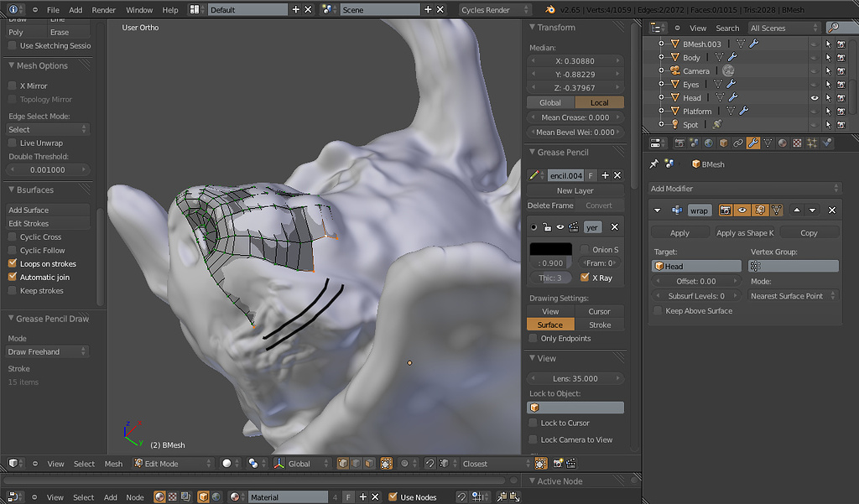Open the Closest snap target dropdown
The width and height of the screenshot is (859, 504).
(495, 464)
